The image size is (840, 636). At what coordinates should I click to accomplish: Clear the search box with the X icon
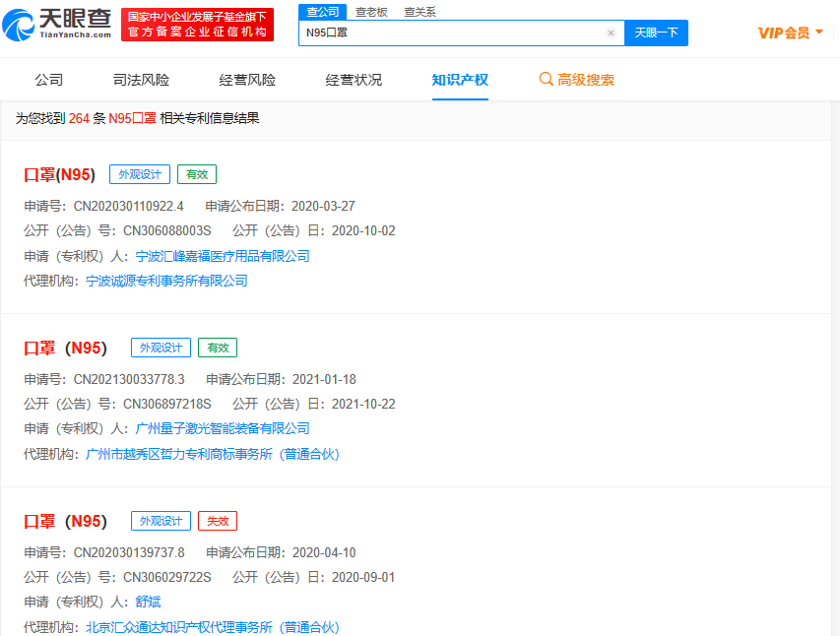click(x=611, y=33)
